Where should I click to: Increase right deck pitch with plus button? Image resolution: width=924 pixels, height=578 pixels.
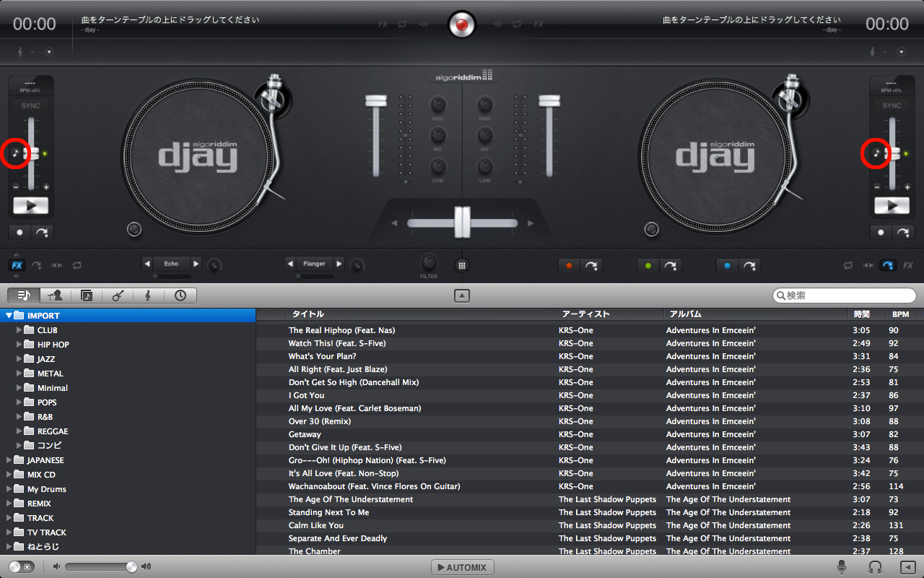click(907, 187)
